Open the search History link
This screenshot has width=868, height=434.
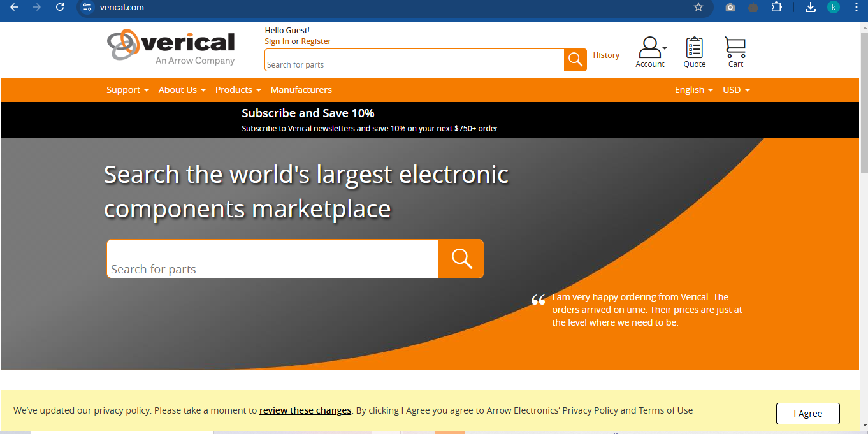coord(606,55)
